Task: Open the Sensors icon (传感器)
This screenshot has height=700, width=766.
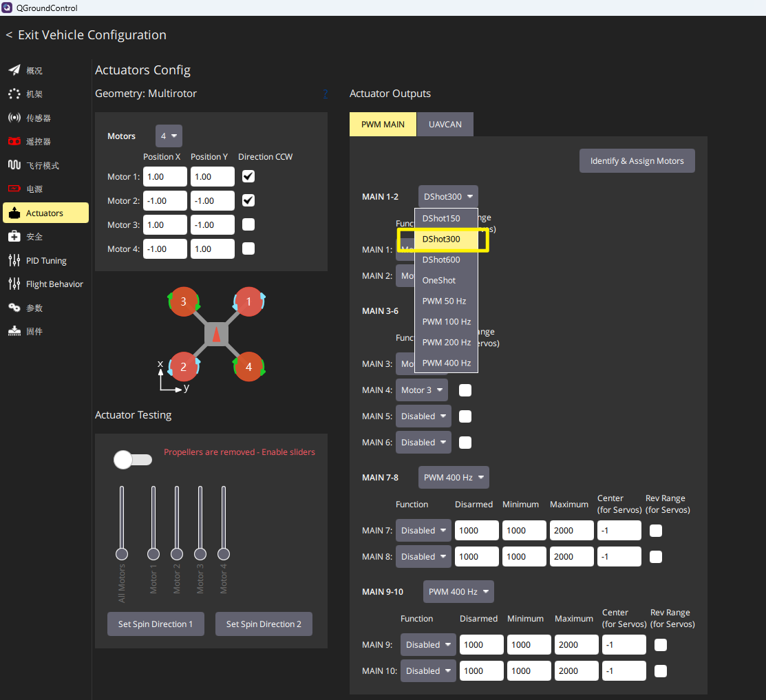Action: (x=14, y=117)
